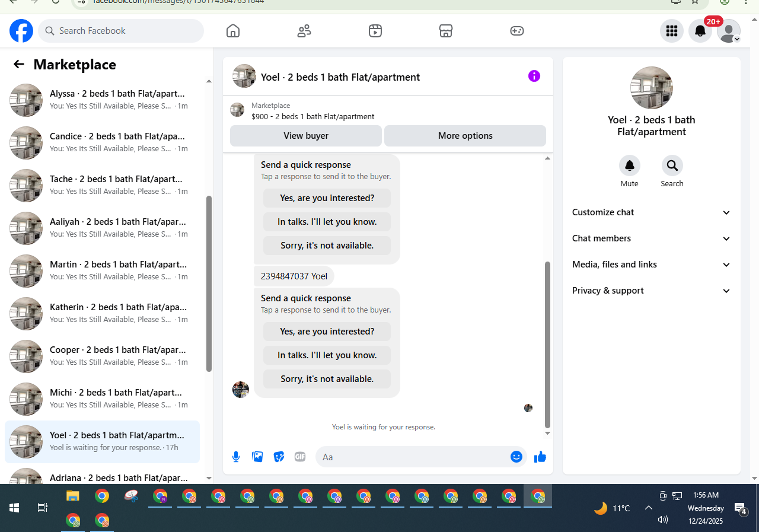The image size is (759, 532).
Task: Click the More options button
Action: coord(465,136)
